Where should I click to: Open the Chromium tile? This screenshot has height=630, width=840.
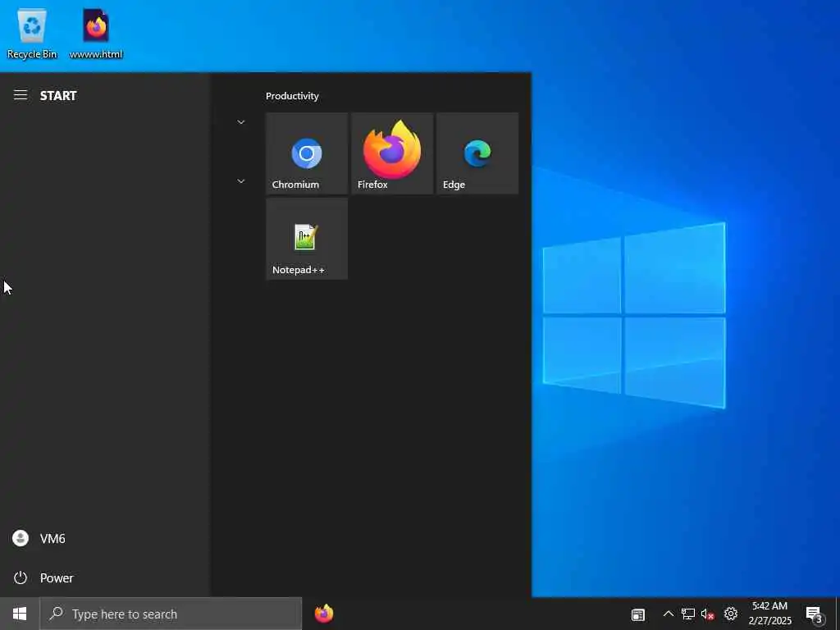[307, 153]
